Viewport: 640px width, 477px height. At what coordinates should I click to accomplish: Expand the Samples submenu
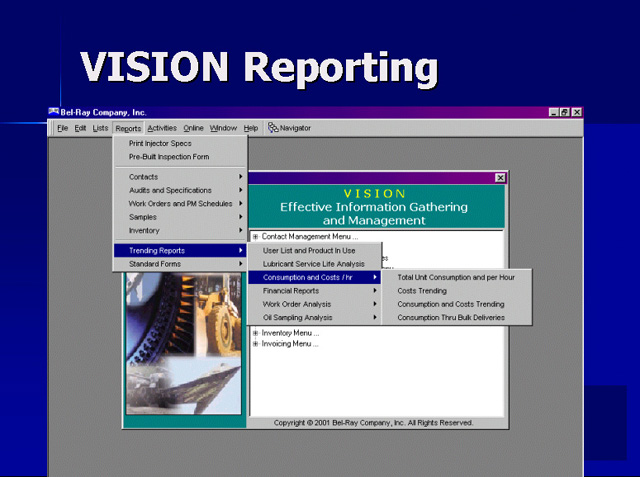180,217
